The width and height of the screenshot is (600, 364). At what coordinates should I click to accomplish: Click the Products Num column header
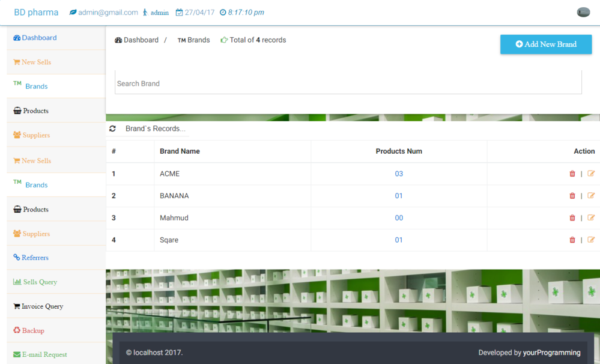pos(399,151)
